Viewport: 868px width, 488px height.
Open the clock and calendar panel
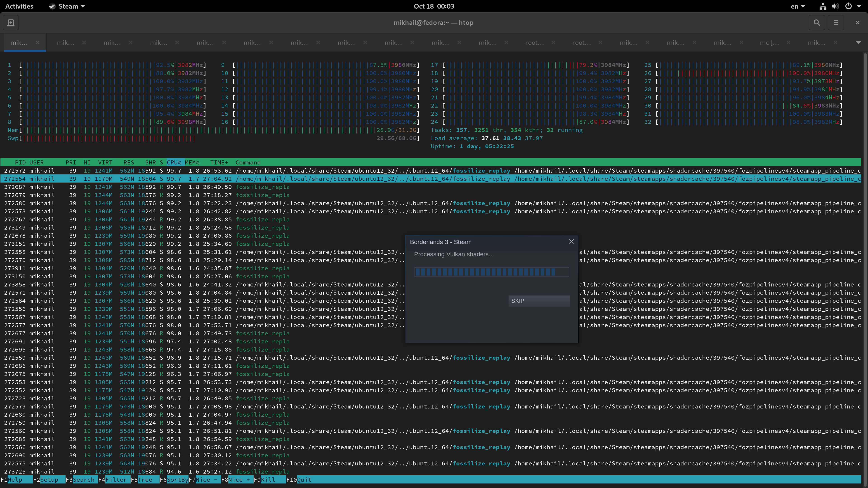coord(434,6)
